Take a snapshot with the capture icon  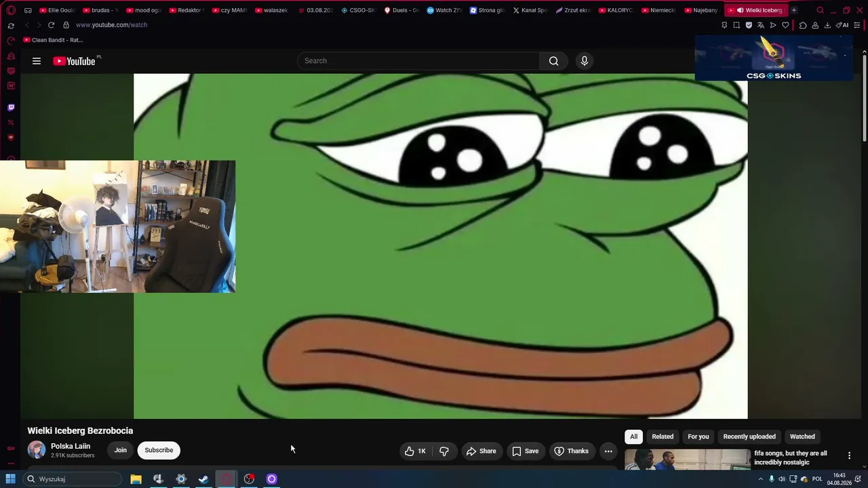(x=736, y=25)
